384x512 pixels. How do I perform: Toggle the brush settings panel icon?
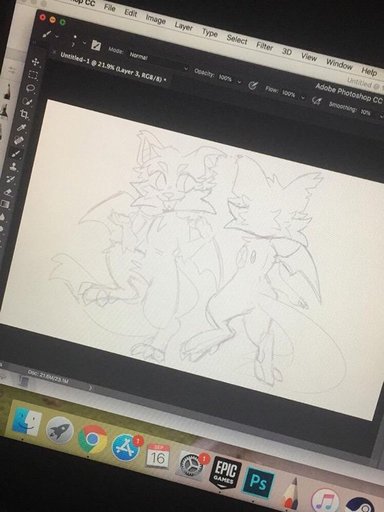pos(96,45)
